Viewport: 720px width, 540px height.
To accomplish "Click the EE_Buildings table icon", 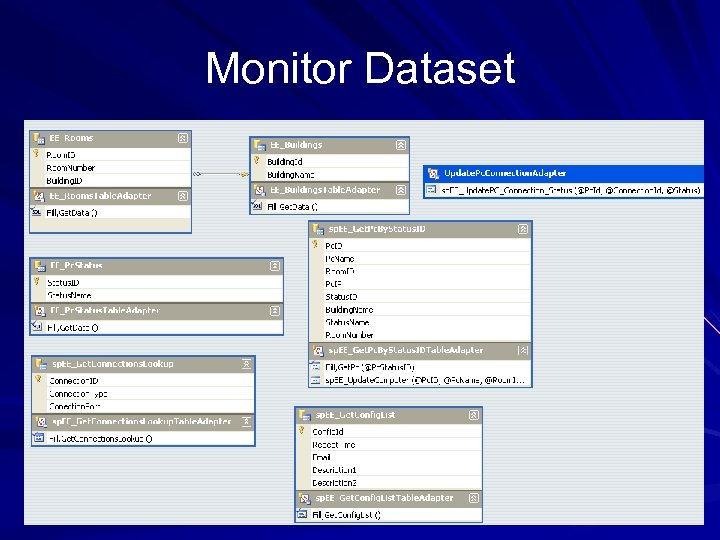I will click(260, 145).
